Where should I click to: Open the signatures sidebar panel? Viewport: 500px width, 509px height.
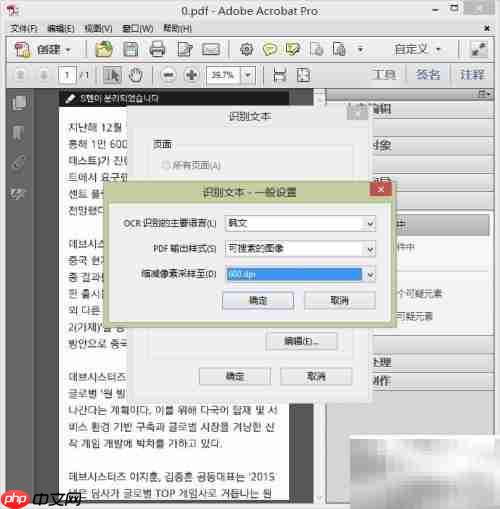click(18, 193)
